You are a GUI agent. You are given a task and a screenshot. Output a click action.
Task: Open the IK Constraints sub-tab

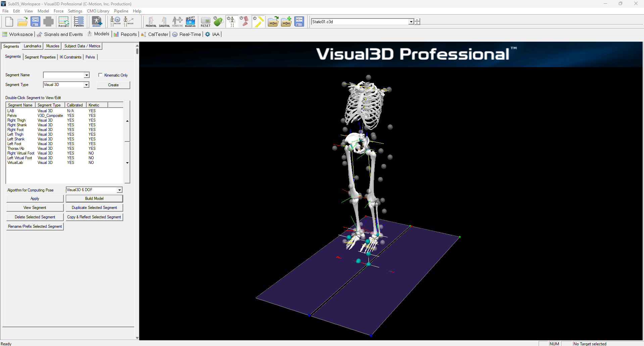[70, 57]
